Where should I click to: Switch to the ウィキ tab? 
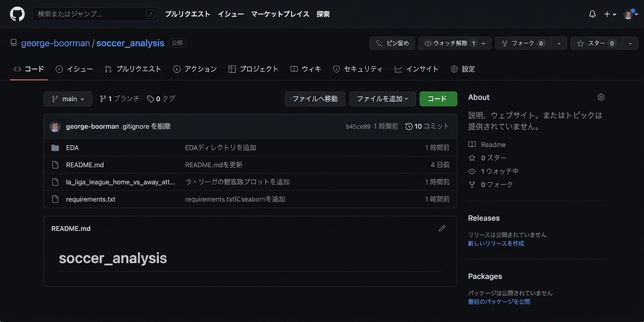[306, 69]
